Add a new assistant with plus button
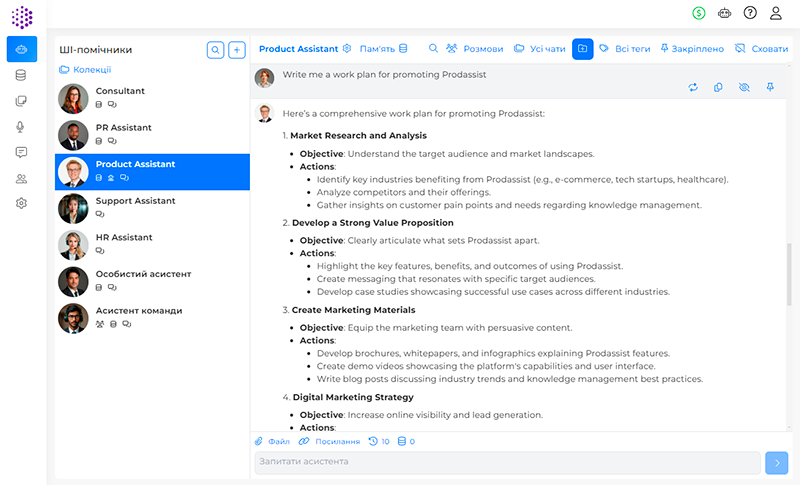 (x=237, y=49)
